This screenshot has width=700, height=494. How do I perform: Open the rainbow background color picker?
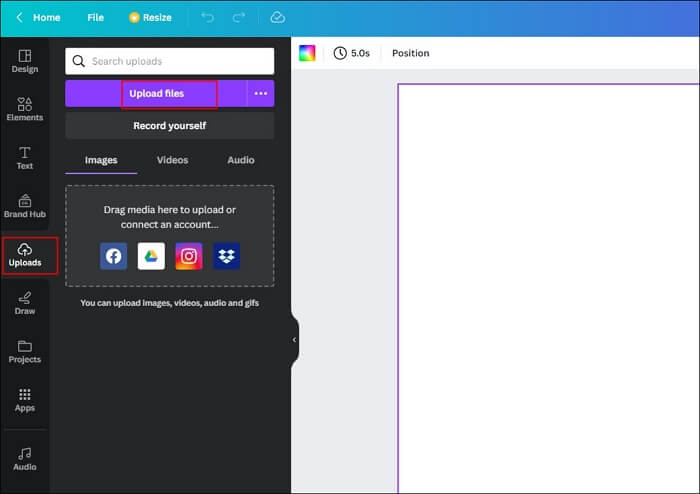(307, 53)
